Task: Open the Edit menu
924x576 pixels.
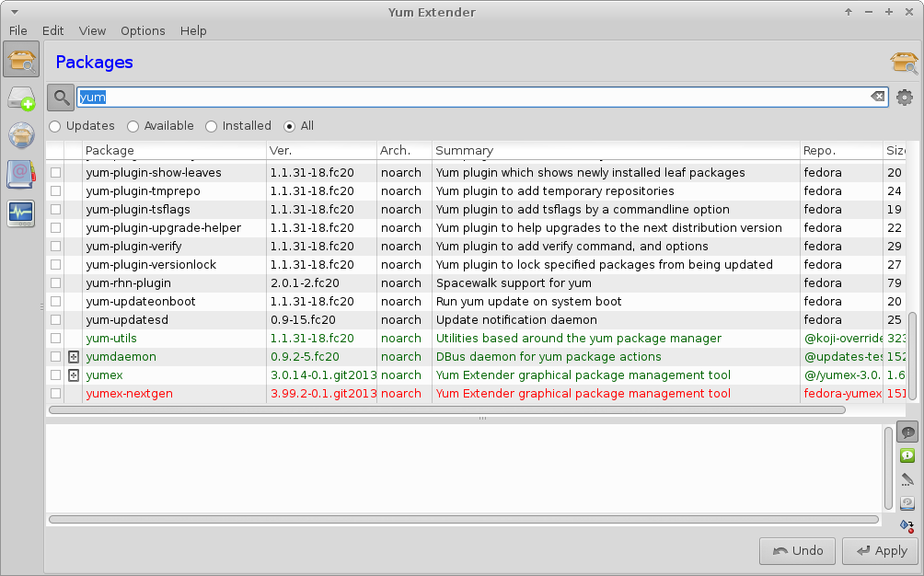Action: [53, 30]
